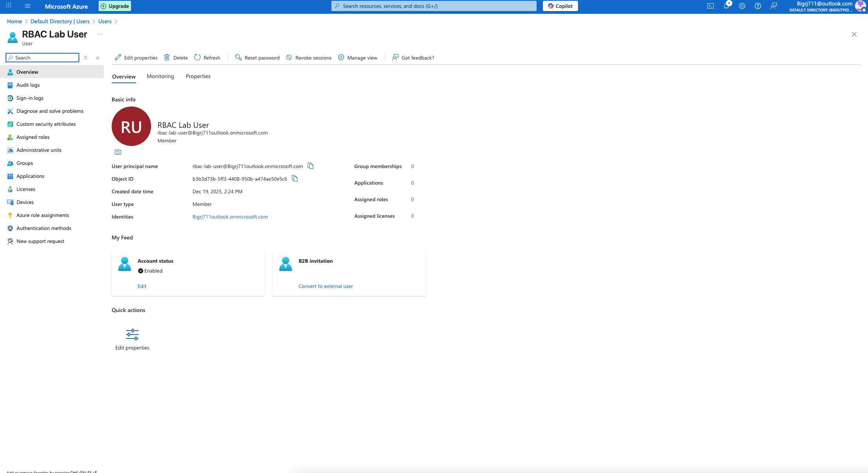
Task: Click the camera icon under avatar
Action: tap(118, 152)
